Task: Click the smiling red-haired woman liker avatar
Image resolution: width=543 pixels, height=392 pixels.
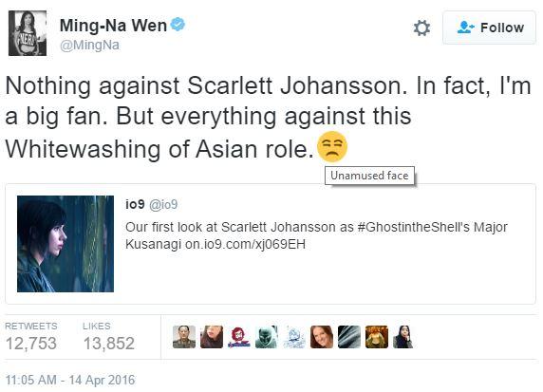Action: [x=322, y=337]
